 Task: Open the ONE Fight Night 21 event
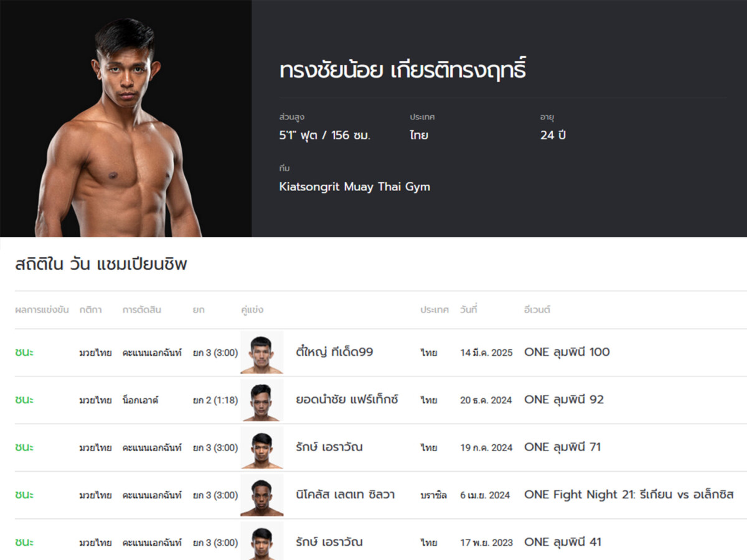point(629,495)
